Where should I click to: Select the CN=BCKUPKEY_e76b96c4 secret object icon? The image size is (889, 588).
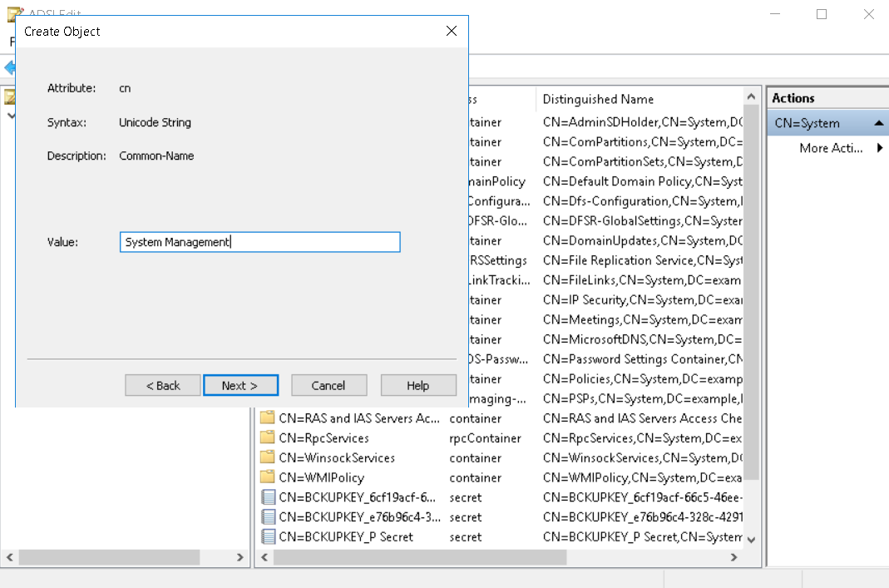click(267, 517)
